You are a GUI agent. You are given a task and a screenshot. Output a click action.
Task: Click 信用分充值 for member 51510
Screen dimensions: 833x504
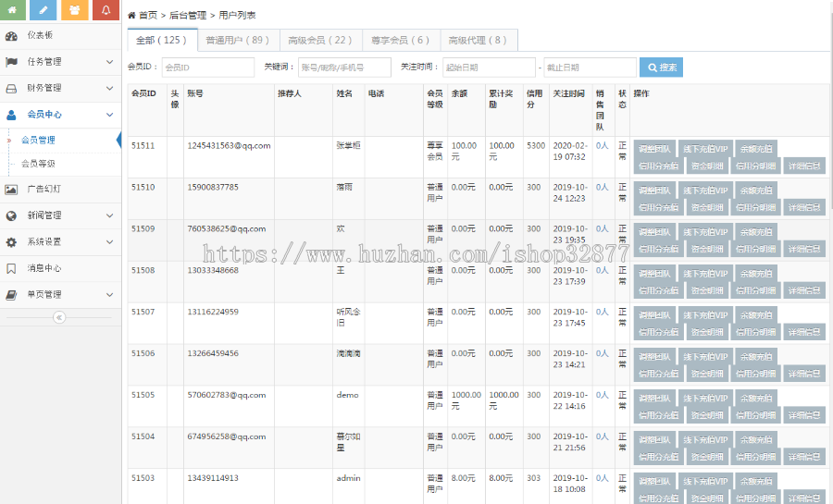tap(659, 207)
